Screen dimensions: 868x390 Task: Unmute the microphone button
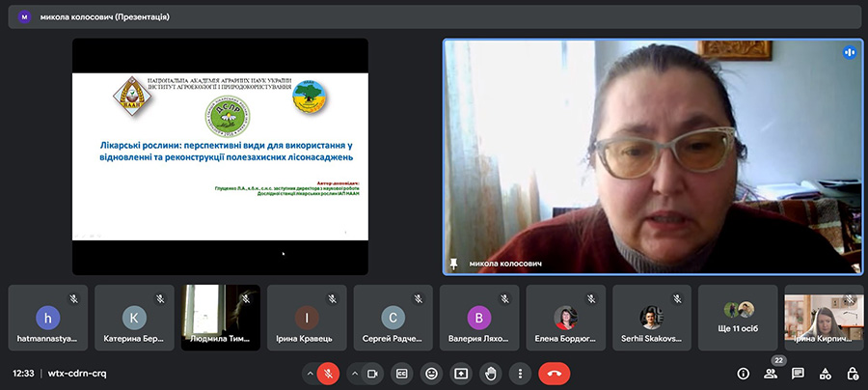328,374
